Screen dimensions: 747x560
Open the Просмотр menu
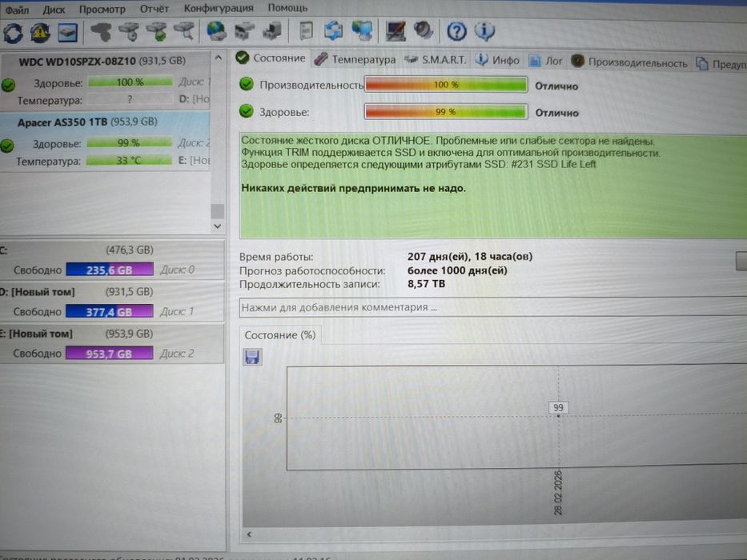pos(102,9)
